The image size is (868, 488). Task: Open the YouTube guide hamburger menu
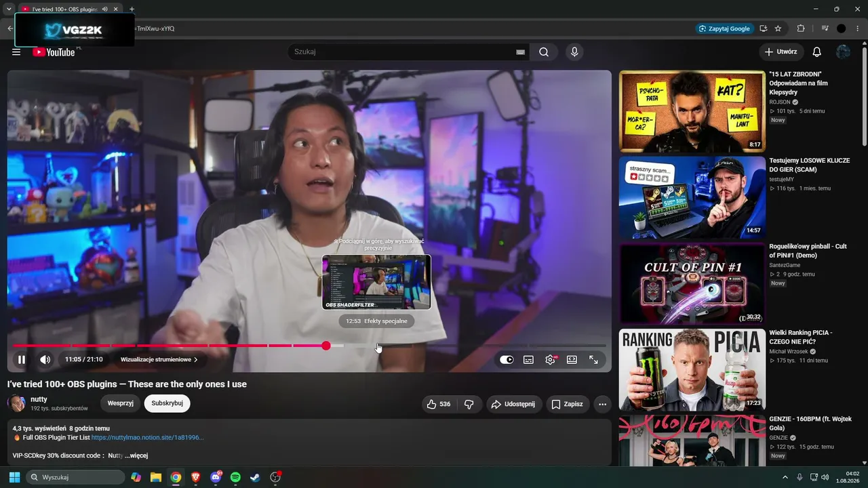[16, 52]
